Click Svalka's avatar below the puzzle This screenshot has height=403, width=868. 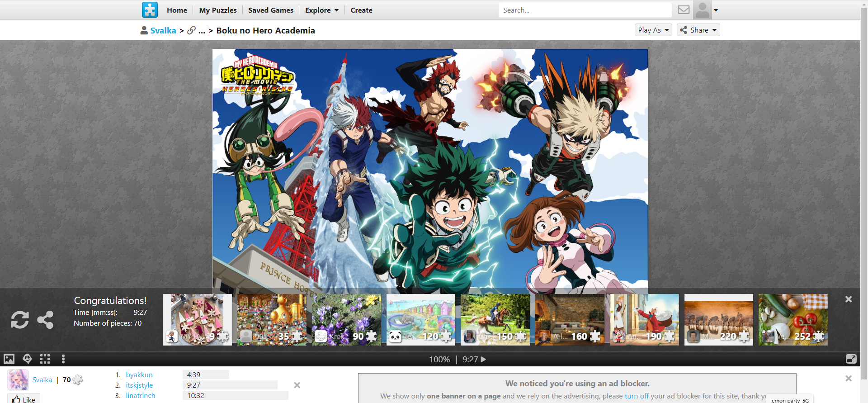pyautogui.click(x=18, y=379)
